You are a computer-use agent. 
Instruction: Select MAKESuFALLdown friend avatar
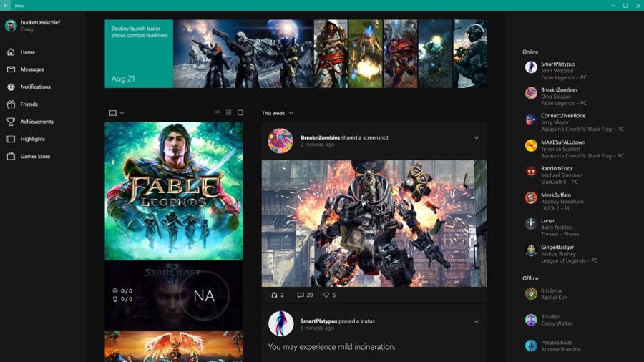(531, 145)
